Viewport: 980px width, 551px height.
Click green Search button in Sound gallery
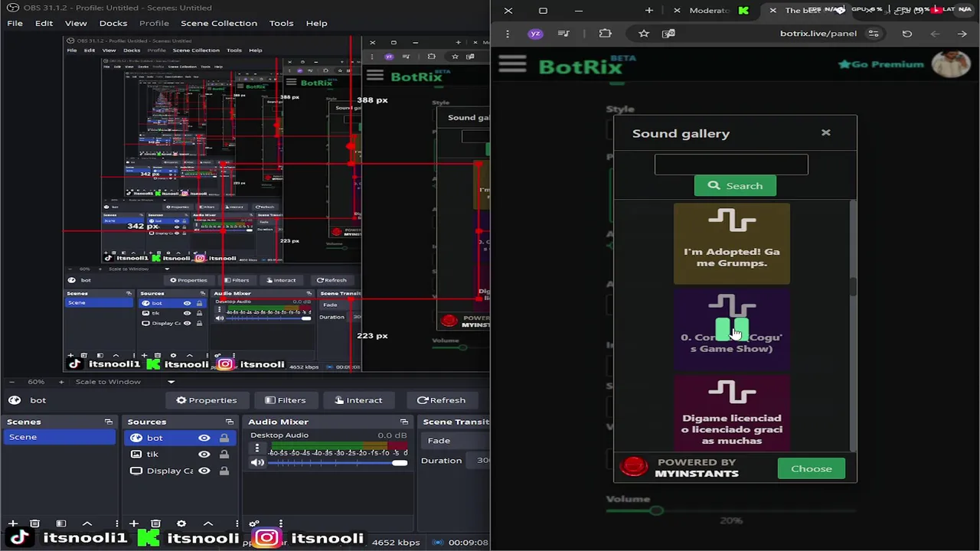(735, 185)
